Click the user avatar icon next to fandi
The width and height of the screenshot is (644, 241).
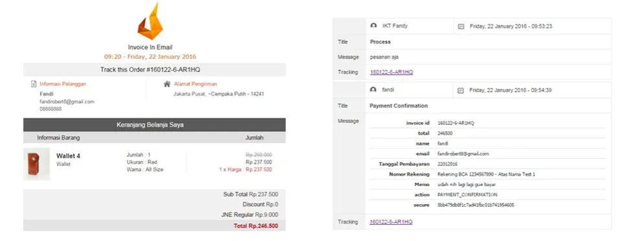point(373,90)
